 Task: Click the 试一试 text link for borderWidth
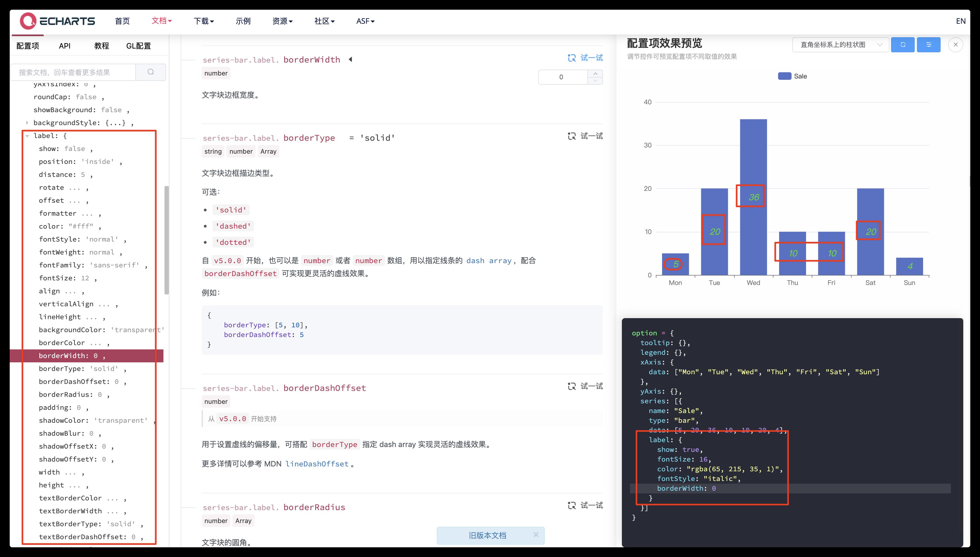[592, 58]
